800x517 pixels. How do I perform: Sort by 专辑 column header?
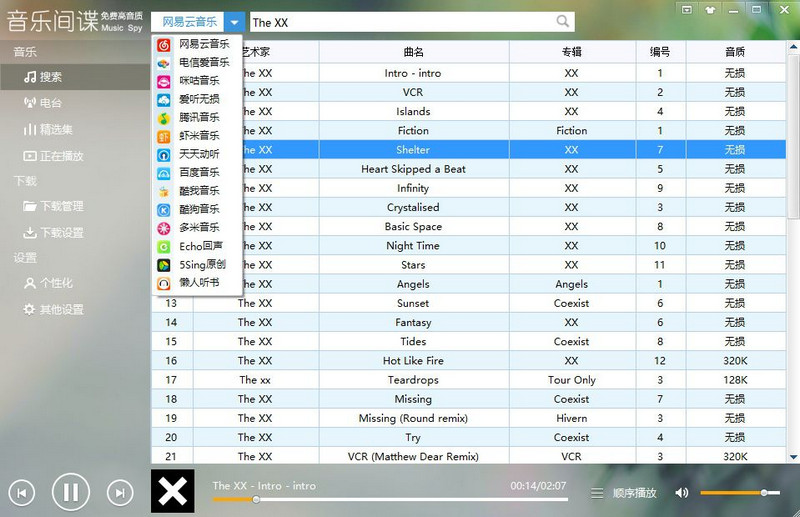point(572,52)
